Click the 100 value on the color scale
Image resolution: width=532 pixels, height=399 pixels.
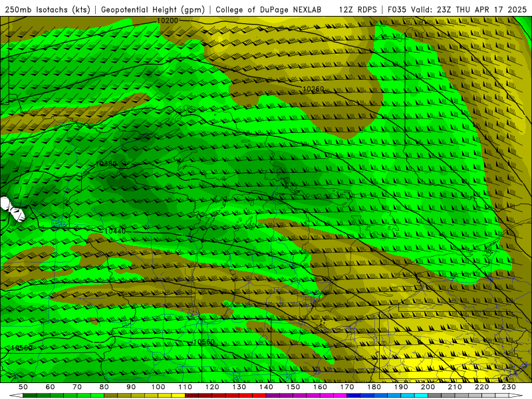pyautogui.click(x=158, y=387)
